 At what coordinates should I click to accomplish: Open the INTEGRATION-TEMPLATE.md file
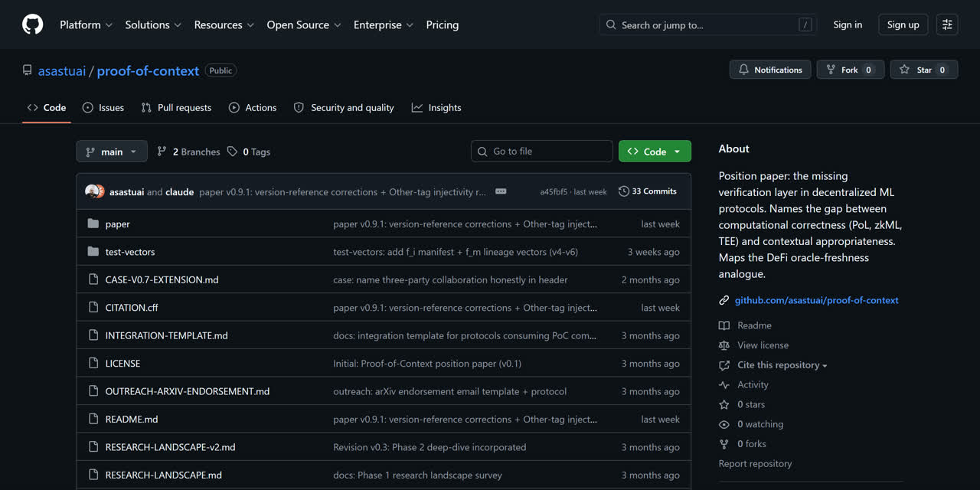(166, 335)
